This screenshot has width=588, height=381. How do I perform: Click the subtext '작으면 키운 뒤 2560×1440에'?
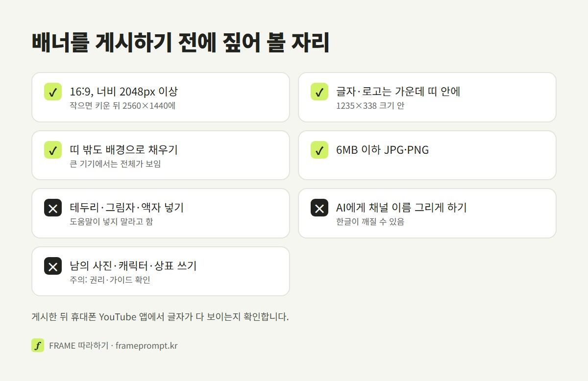click(x=122, y=105)
